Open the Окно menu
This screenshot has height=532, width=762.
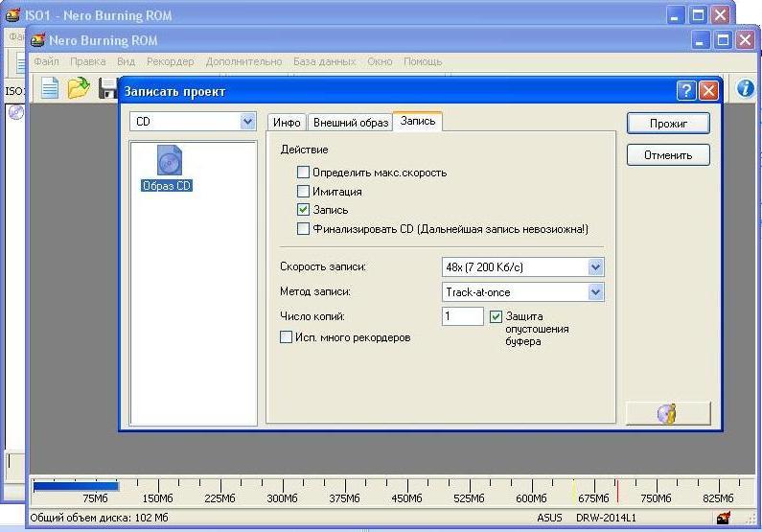tap(380, 61)
